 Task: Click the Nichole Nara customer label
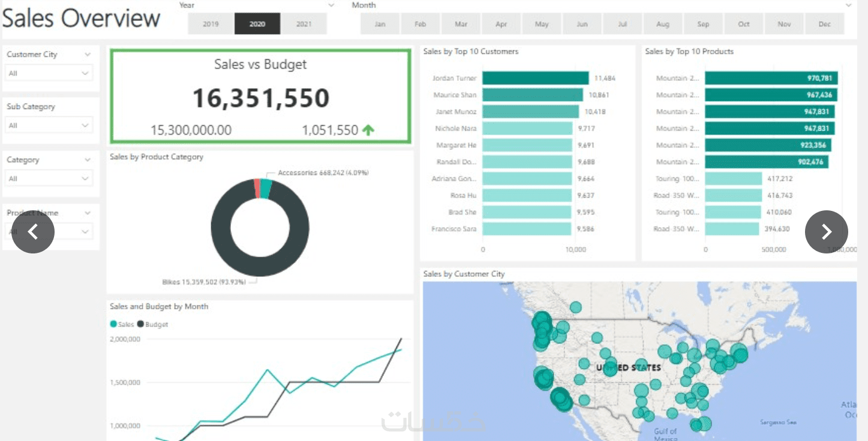click(456, 128)
